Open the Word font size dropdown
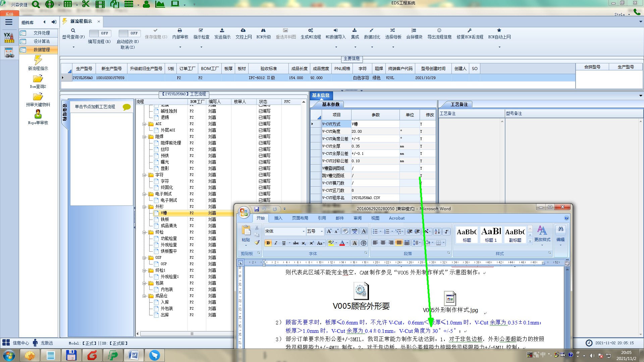 pos(322,231)
